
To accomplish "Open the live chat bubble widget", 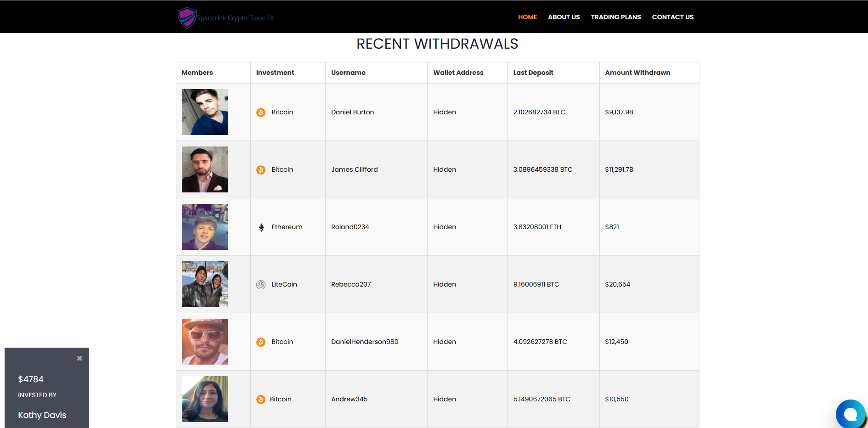I will (850, 414).
